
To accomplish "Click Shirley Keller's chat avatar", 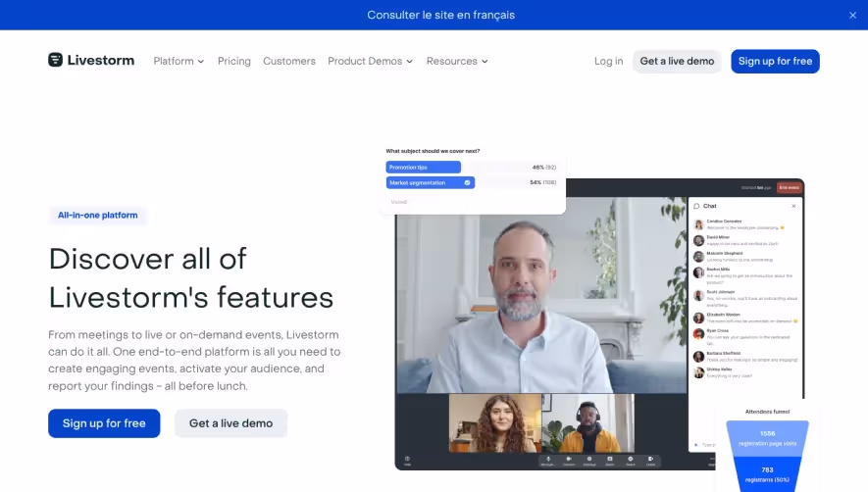I will (x=698, y=372).
